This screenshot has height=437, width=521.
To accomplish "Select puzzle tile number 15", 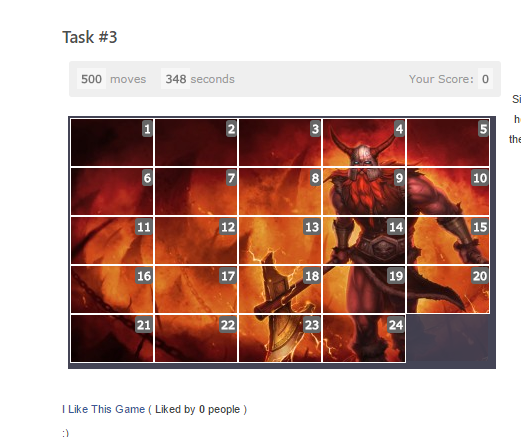I will tap(448, 240).
